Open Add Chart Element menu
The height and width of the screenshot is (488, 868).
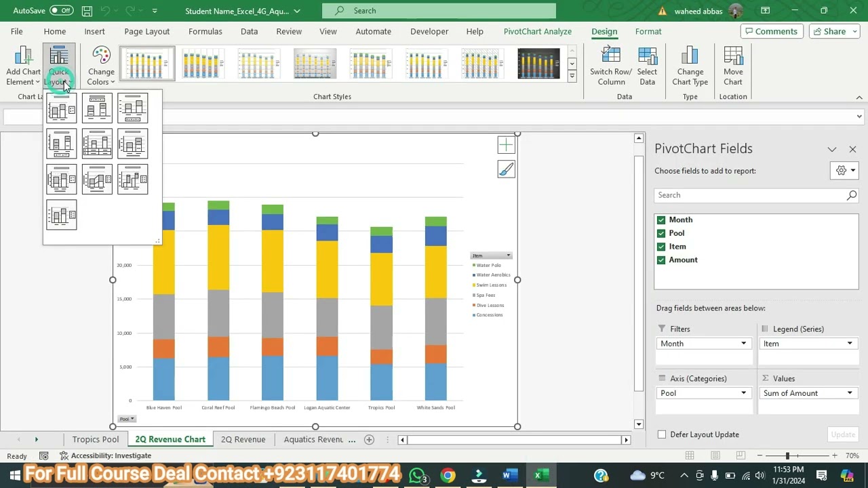23,66
